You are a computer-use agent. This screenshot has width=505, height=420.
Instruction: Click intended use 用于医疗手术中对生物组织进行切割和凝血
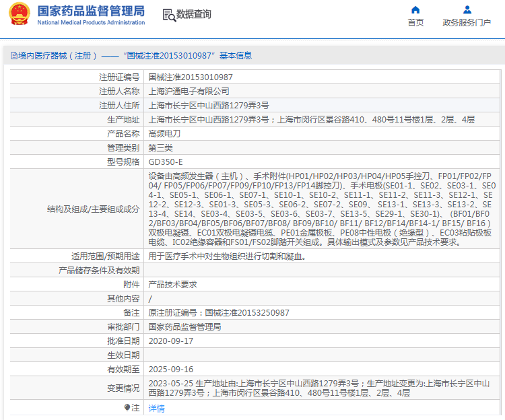coord(227,256)
